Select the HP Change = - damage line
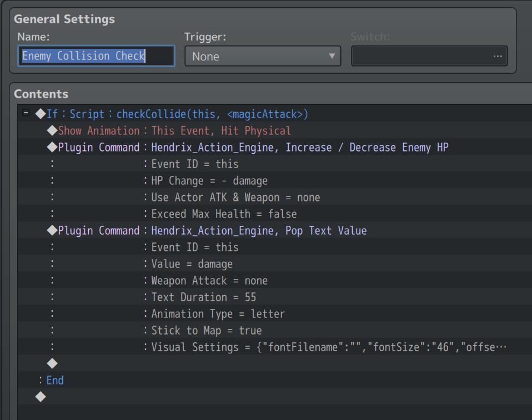532x420 pixels. (x=275, y=180)
